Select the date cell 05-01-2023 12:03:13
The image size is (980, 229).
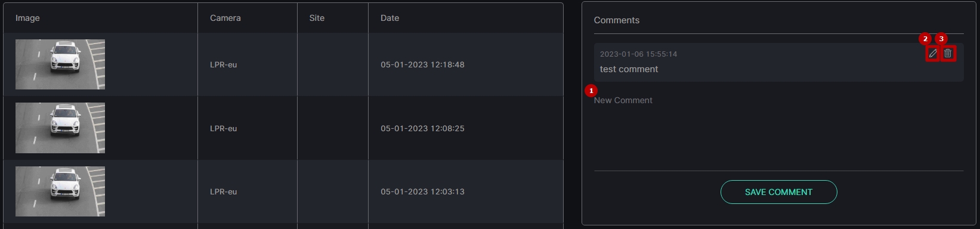tap(422, 191)
